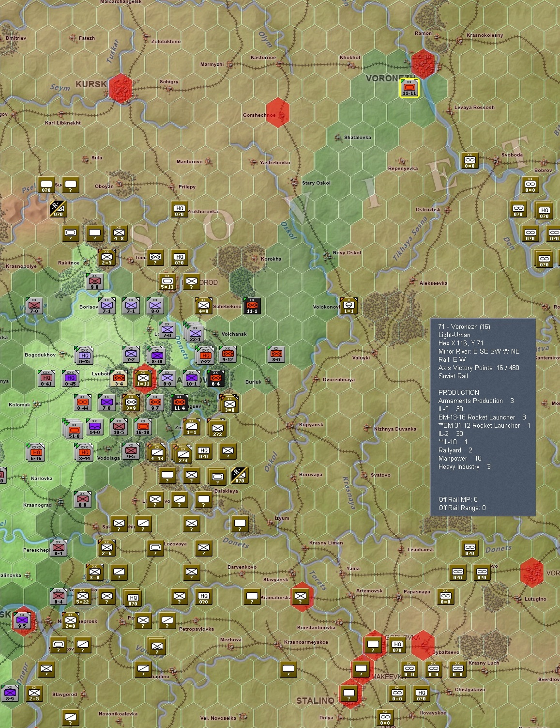
Task: Click the red Gorshechnoe hex
Action: [278, 112]
